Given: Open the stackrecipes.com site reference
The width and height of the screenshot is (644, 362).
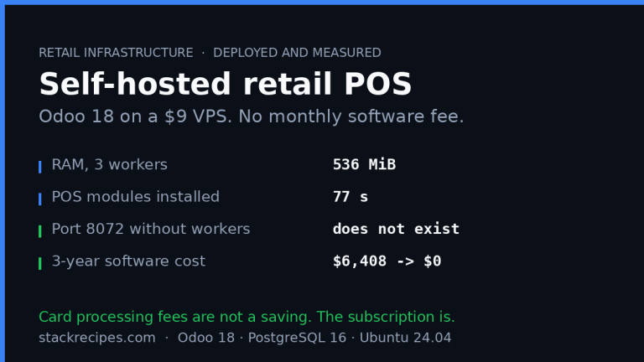Looking at the screenshot, I should (97, 339).
